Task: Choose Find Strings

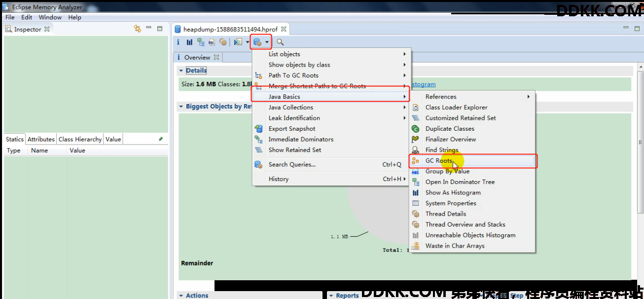Action: [x=472, y=150]
